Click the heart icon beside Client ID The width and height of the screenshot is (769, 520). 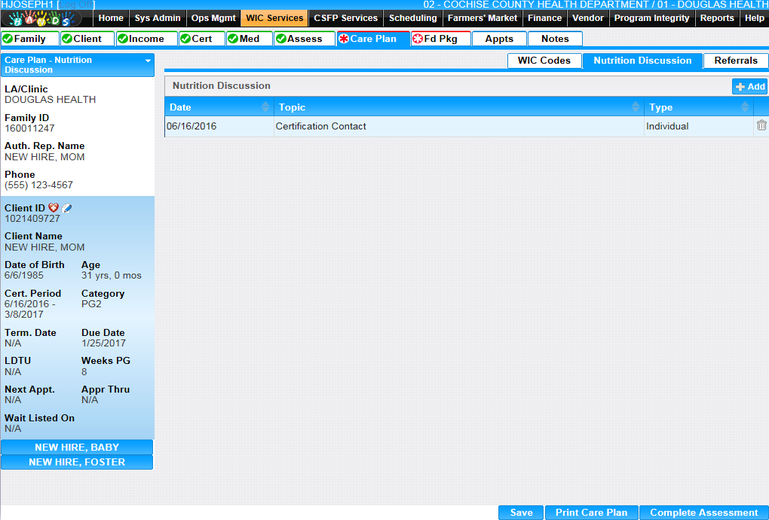(x=54, y=208)
